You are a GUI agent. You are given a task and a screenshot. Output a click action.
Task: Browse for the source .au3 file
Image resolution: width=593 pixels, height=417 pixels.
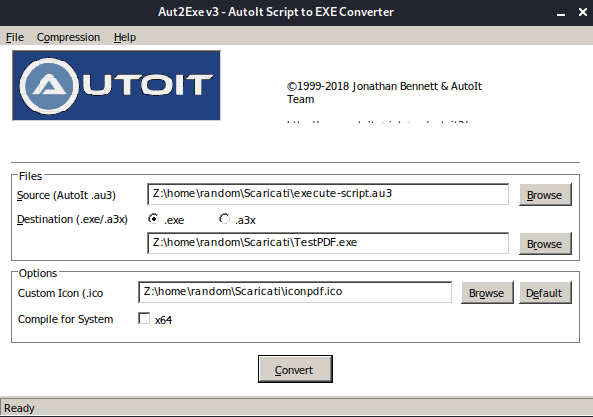coord(545,195)
